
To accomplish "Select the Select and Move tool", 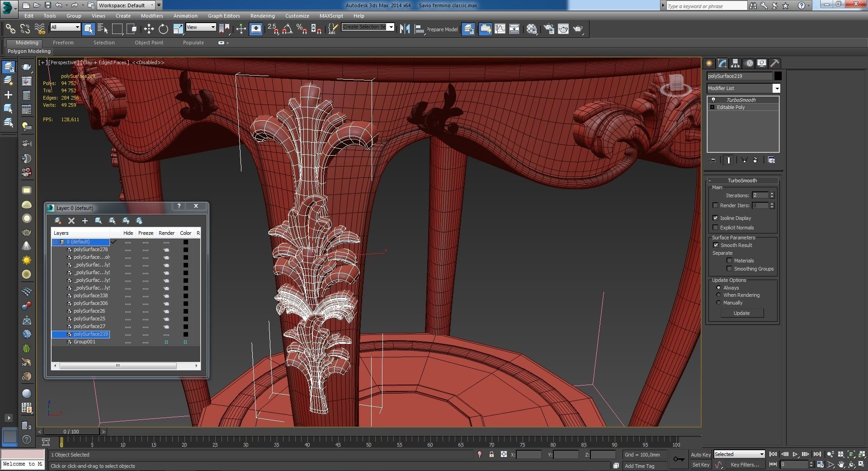I will point(149,29).
